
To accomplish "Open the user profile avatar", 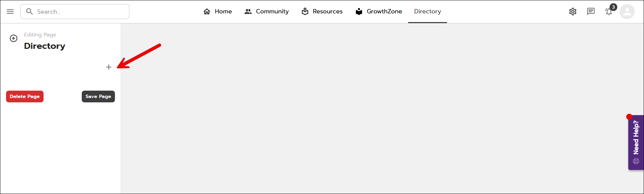I will 627,12.
